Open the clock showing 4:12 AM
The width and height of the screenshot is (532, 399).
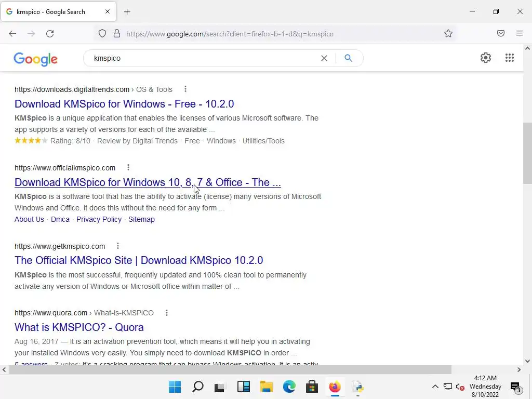coord(485,387)
